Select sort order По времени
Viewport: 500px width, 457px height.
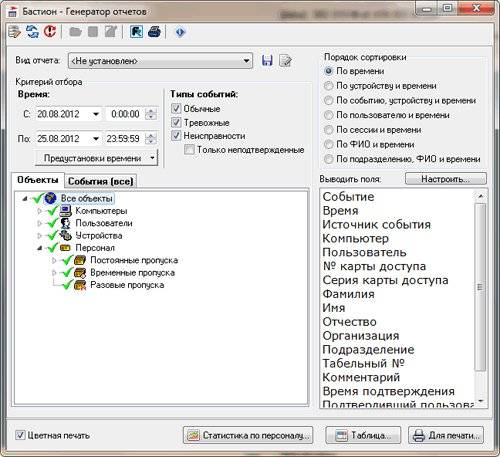click(329, 71)
